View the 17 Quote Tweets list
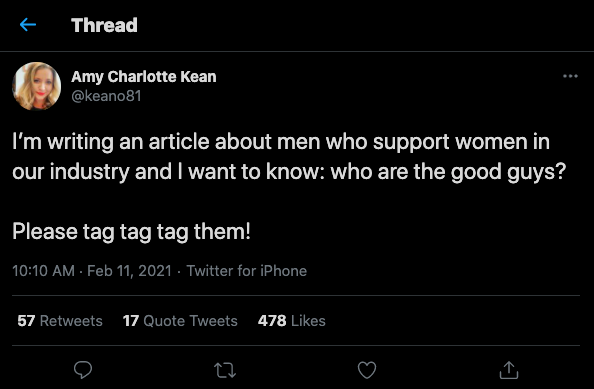This screenshot has width=594, height=389. pyautogui.click(x=180, y=321)
